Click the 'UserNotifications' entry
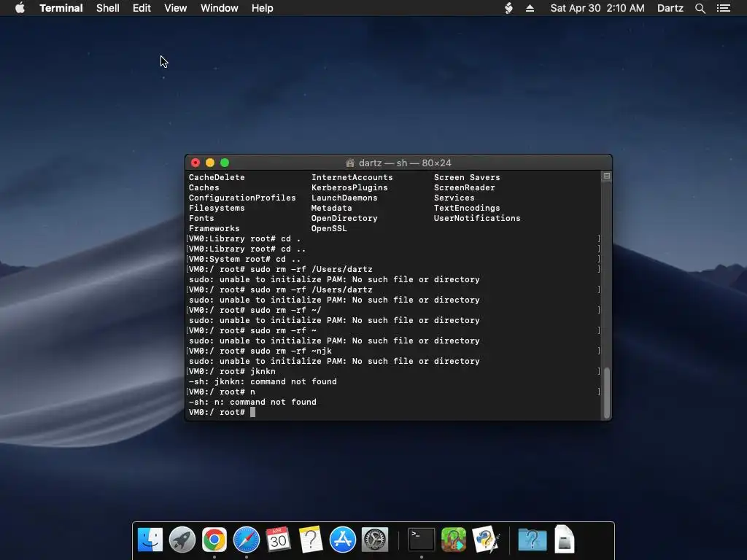This screenshot has width=747, height=560. pos(477,218)
